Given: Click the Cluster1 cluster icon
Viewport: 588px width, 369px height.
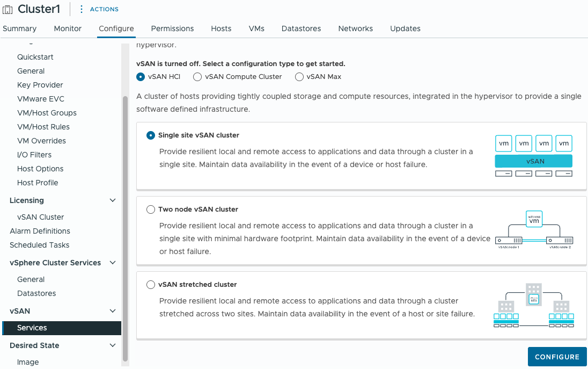Looking at the screenshot, I should (8, 9).
